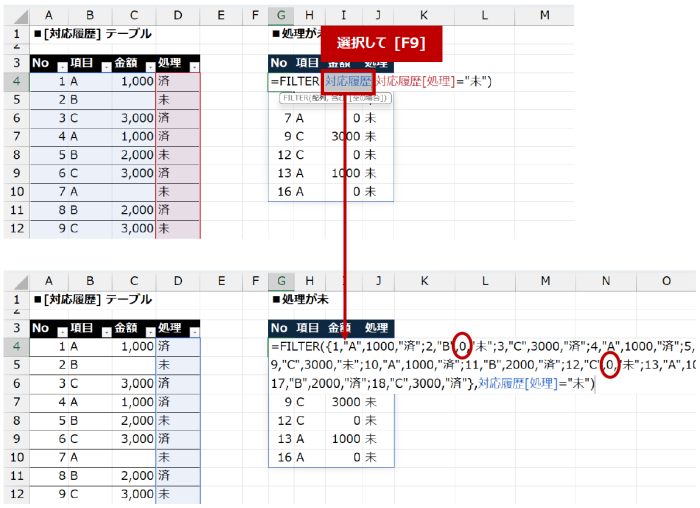This screenshot has width=700, height=508.
Task: Select row 12 header in upper sheet
Action: pos(14,228)
